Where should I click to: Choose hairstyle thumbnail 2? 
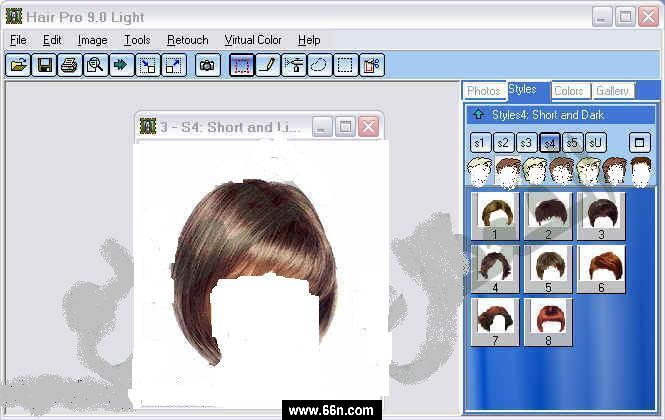[548, 216]
